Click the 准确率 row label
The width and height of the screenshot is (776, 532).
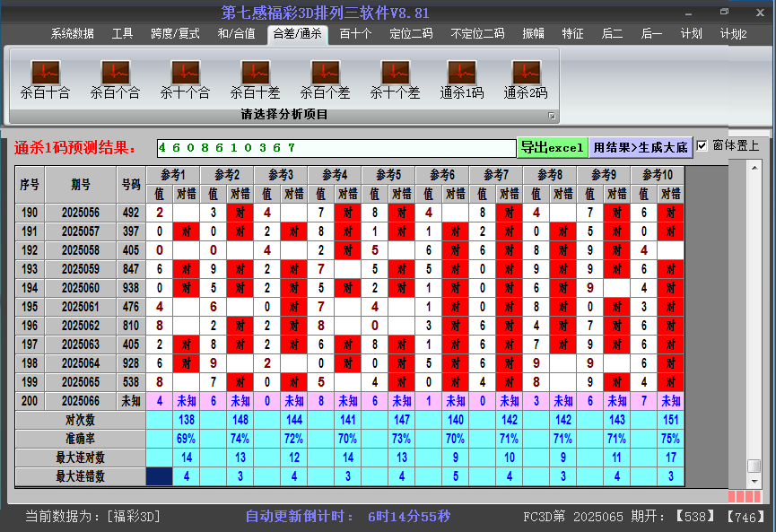tap(80, 439)
